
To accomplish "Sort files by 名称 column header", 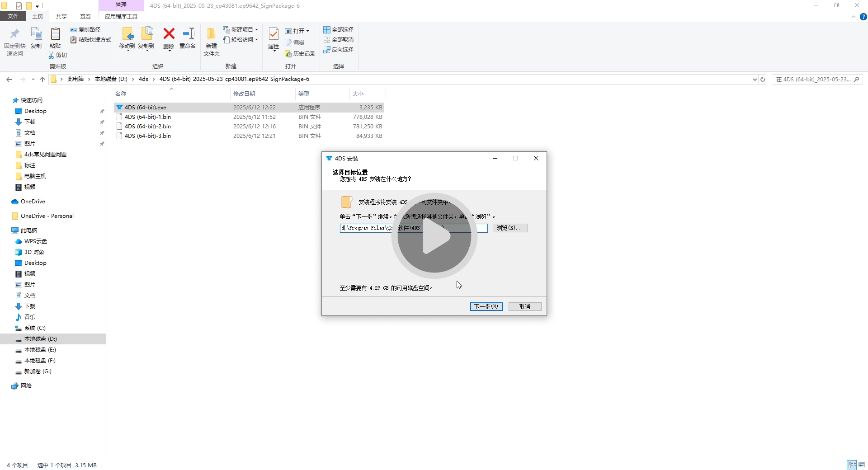I will [x=121, y=94].
